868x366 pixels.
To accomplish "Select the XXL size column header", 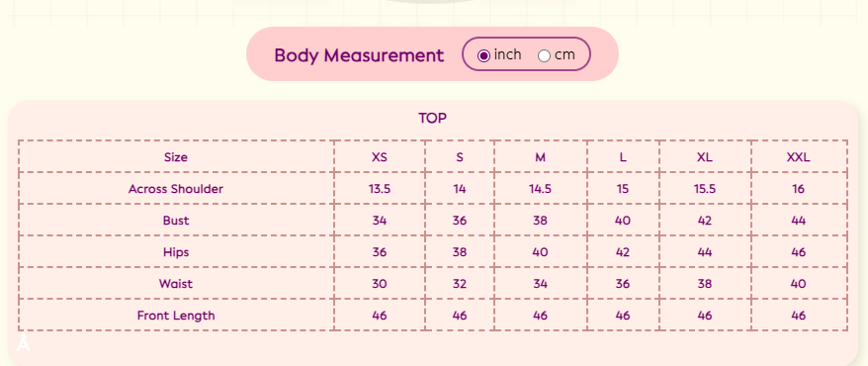I will tap(798, 157).
